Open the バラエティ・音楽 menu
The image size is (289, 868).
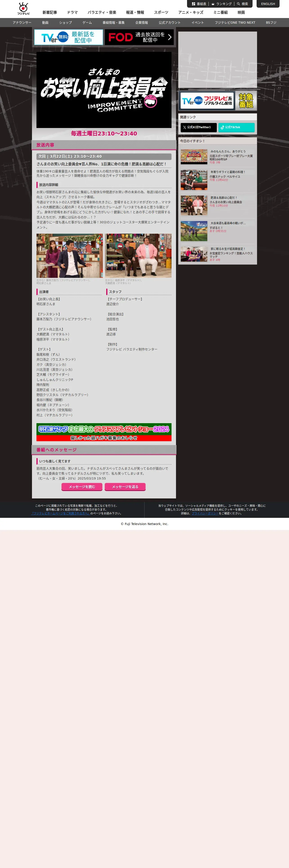102,12
